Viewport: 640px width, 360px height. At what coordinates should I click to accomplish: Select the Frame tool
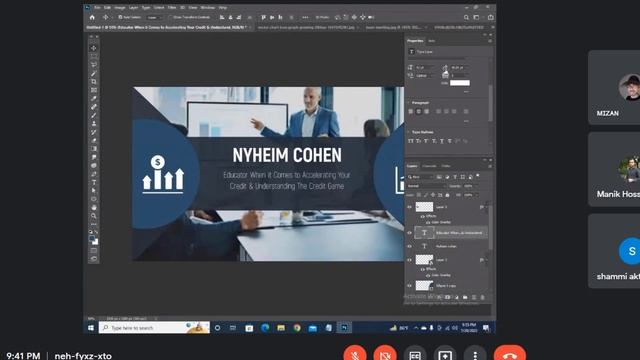pos(93,90)
